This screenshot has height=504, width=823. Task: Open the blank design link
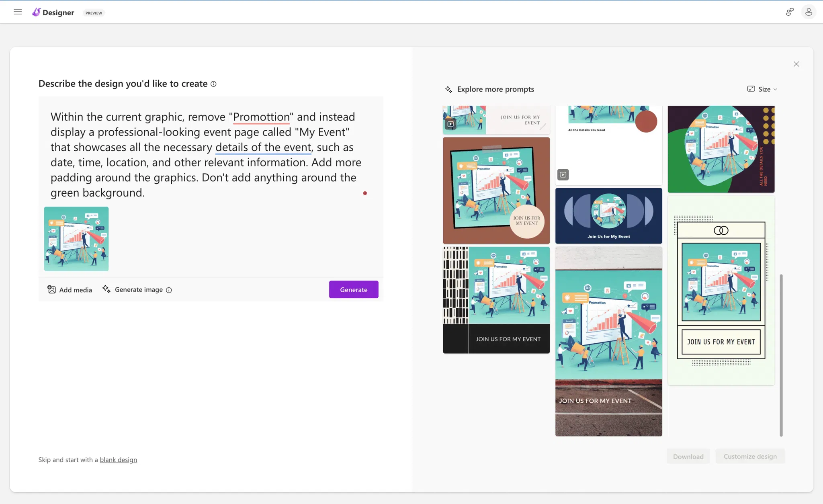tap(118, 459)
